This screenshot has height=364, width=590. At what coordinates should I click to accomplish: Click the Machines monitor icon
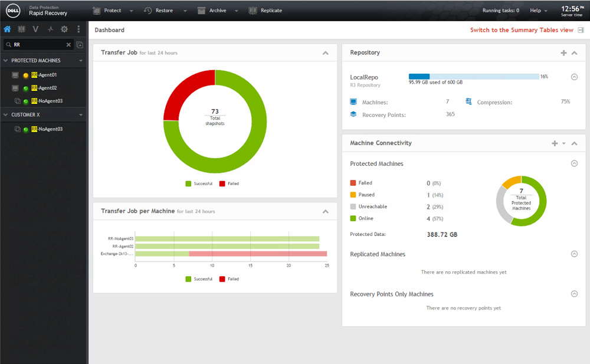(353, 101)
